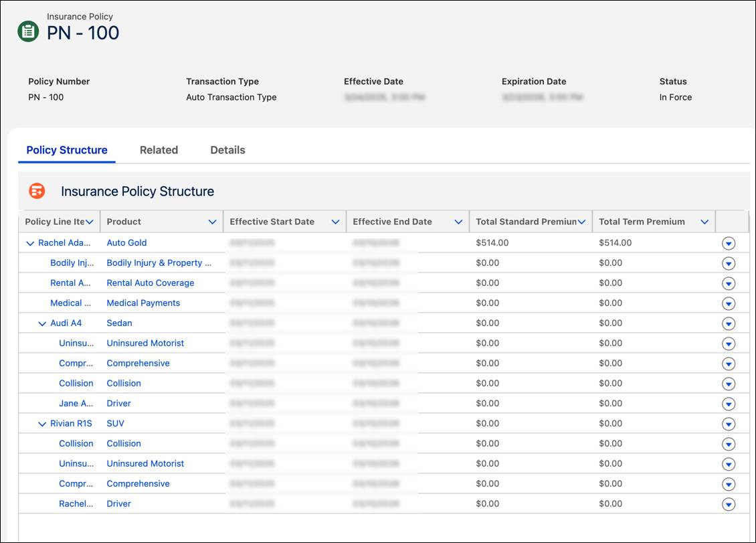Collapse the Rachel Ada... policy tree row
Image resolution: width=756 pixels, height=543 pixels.
30,243
